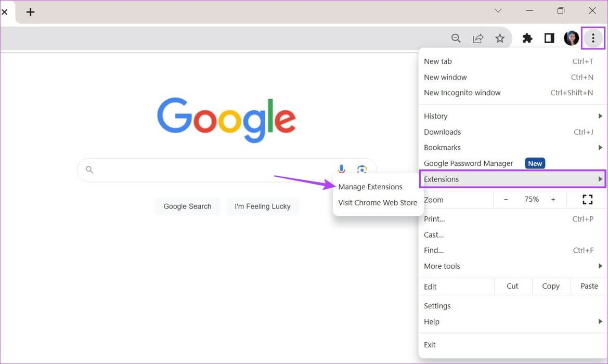The width and height of the screenshot is (608, 364).
Task: Choose Cast... from the menu
Action: click(513, 235)
